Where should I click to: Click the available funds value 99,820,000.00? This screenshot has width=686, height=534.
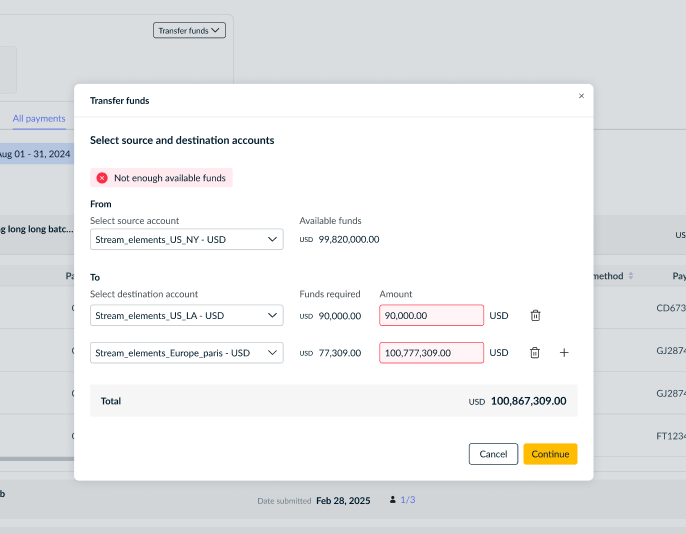(349, 240)
